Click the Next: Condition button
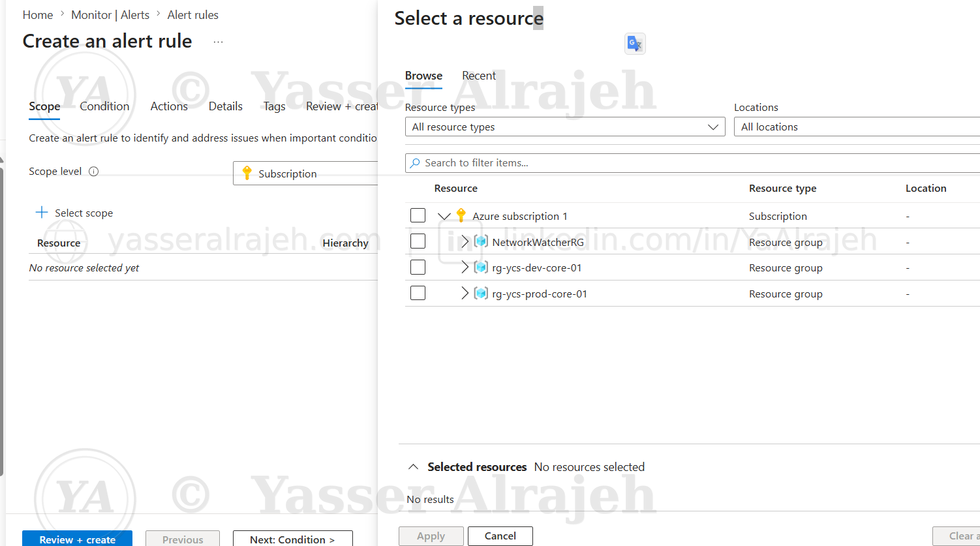This screenshot has width=980, height=546. (292, 539)
